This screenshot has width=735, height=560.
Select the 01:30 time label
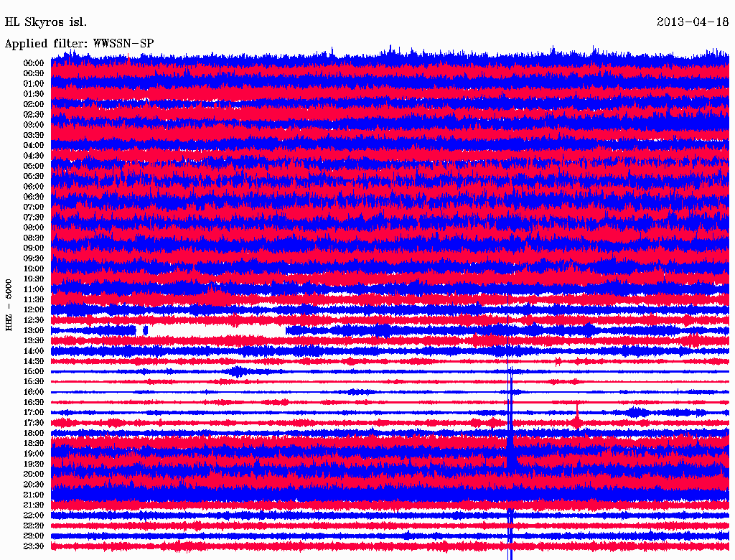click(x=34, y=94)
